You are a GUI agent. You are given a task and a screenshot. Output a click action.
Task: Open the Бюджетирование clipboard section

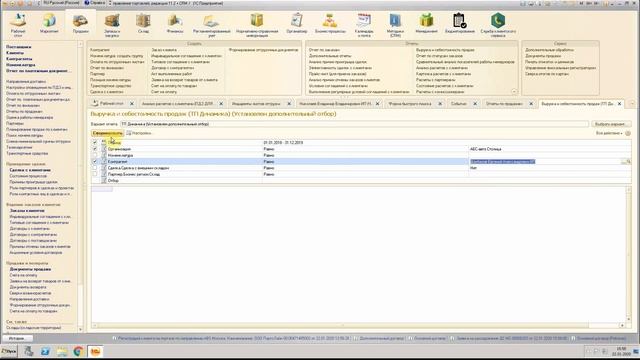[460, 23]
